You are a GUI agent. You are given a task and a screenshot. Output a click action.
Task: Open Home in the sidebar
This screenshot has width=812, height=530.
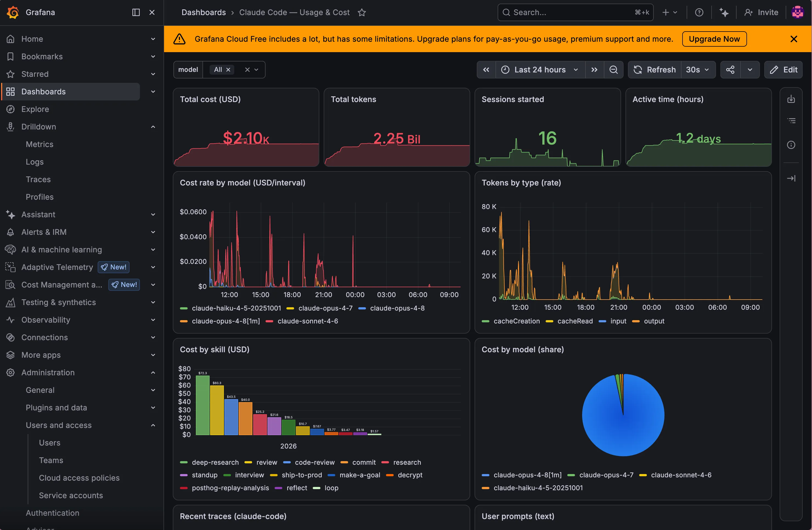(32, 39)
